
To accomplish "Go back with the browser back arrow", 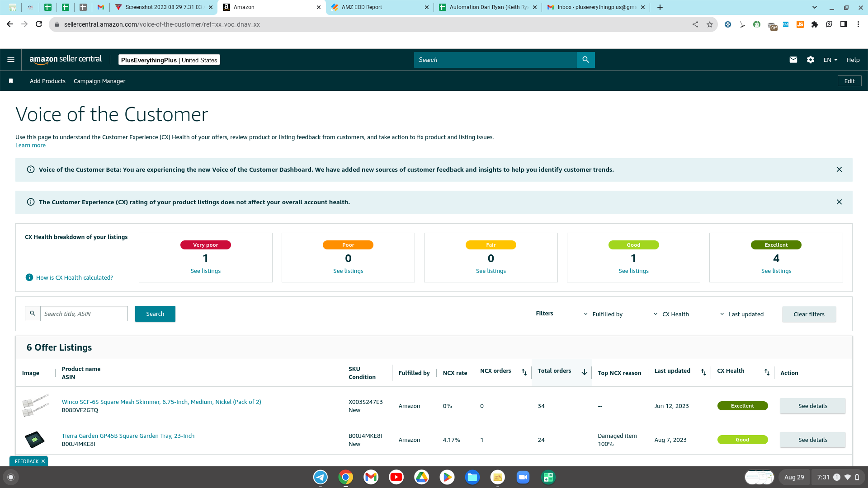I will 10,24.
